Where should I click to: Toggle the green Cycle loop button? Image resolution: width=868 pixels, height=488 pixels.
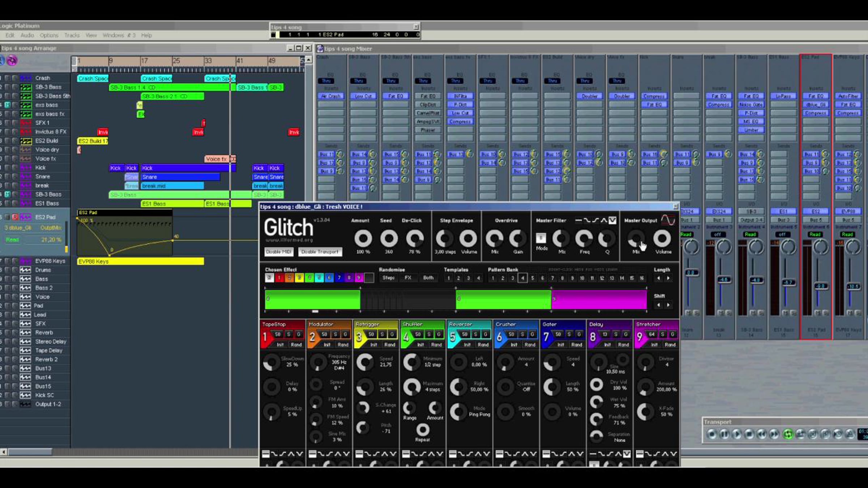[x=788, y=434]
